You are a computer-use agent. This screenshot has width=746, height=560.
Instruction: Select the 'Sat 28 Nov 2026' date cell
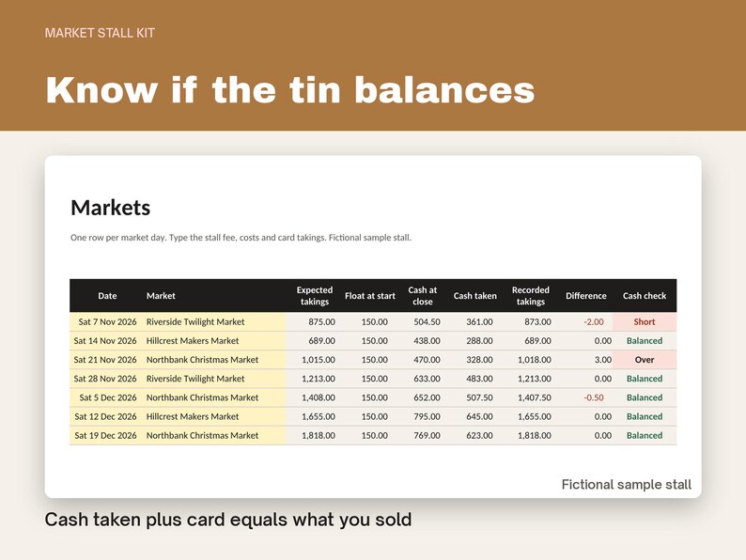[105, 380]
